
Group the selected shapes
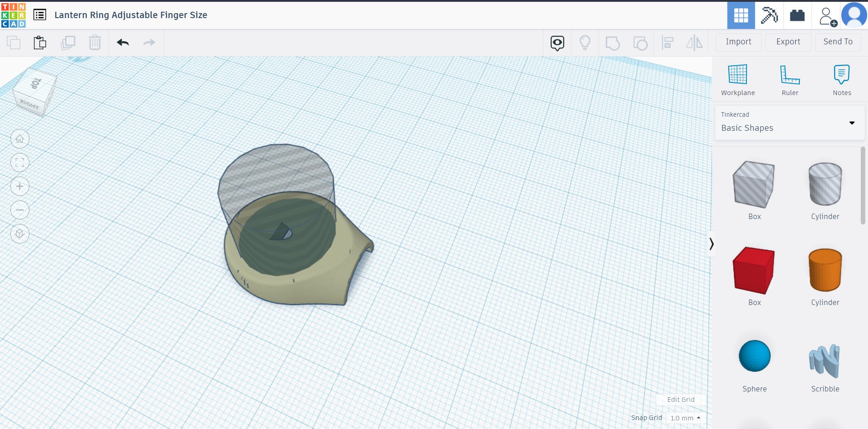(613, 43)
